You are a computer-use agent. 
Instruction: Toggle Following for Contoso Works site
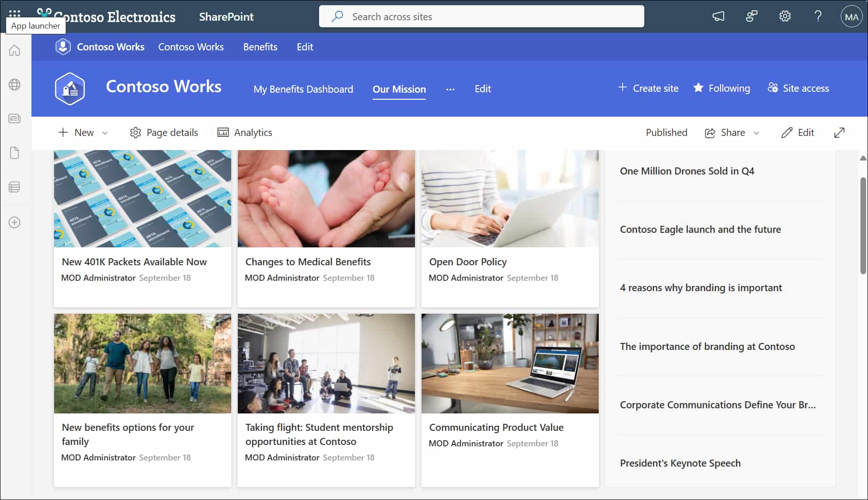click(x=721, y=88)
